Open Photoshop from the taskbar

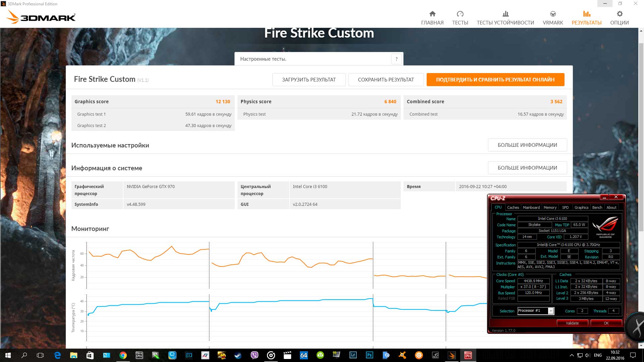[369, 355]
